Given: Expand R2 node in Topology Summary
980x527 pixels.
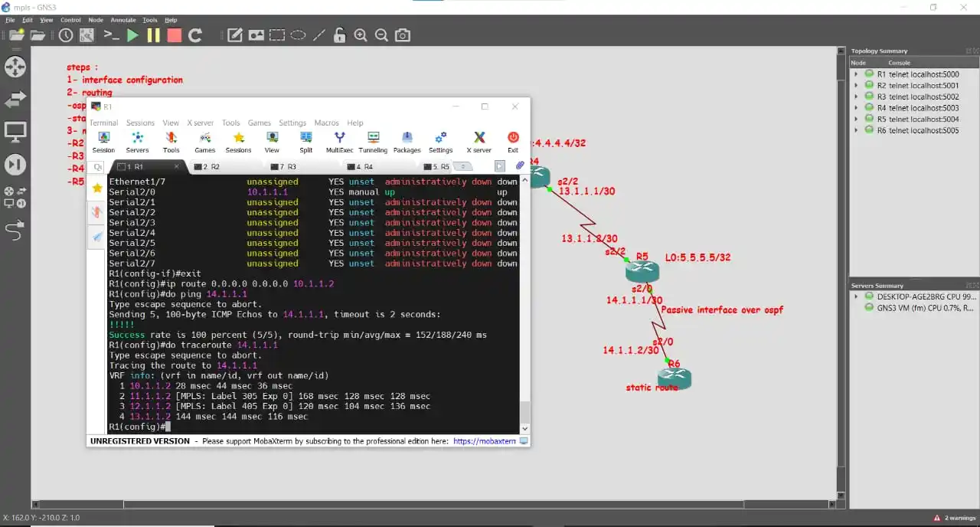Looking at the screenshot, I should coord(857,86).
